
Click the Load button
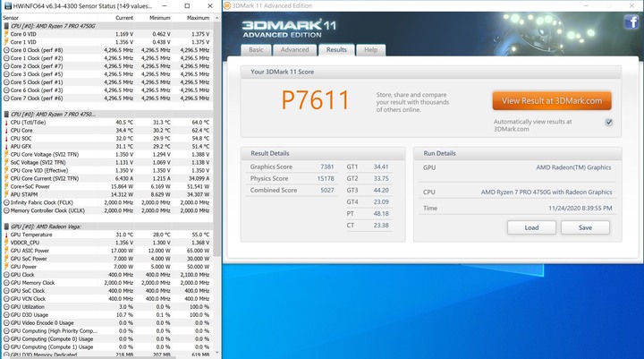point(531,227)
